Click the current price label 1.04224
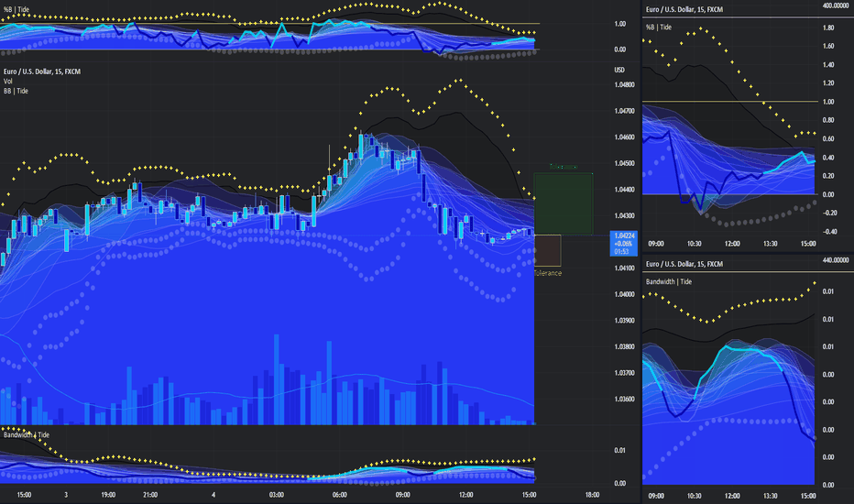Screen dimensions: 854x504 point(624,236)
